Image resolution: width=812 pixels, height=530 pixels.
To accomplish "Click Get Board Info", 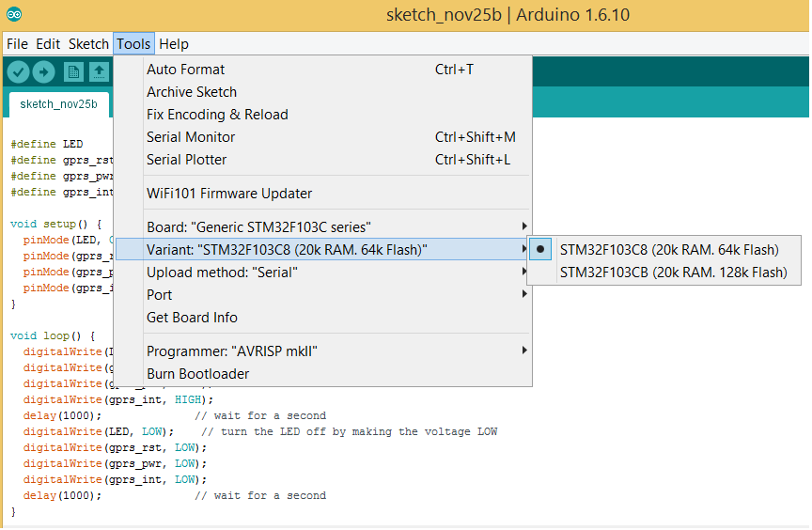I will [323, 318].
